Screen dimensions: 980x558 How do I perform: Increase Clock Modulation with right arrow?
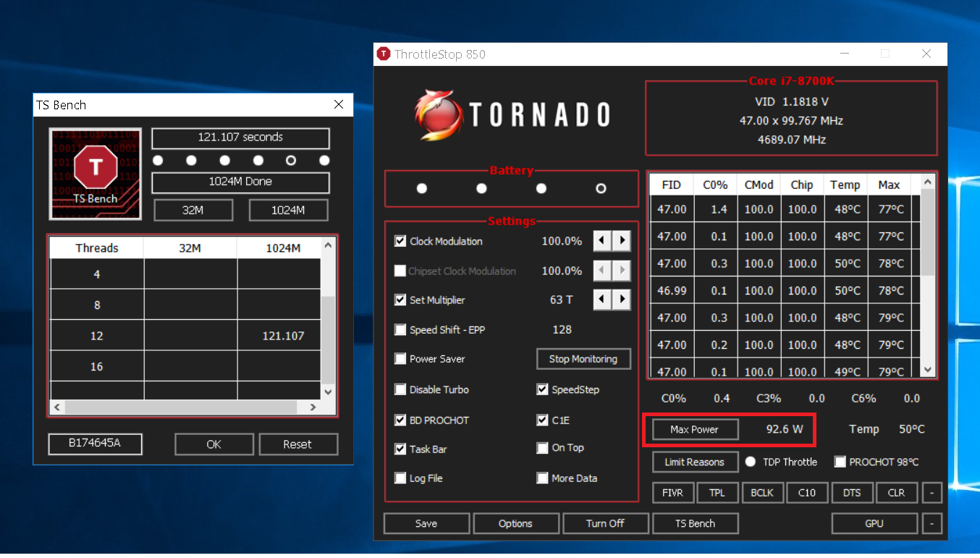(621, 241)
